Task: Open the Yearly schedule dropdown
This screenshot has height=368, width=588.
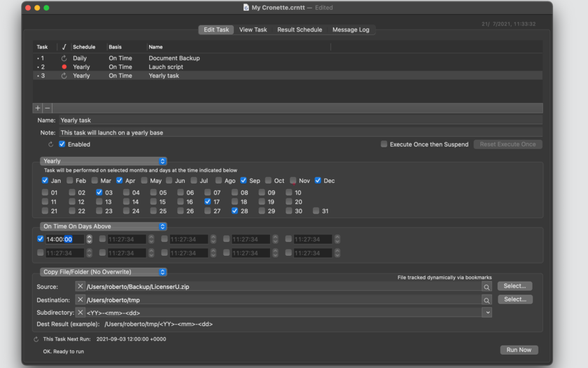Action: [103, 161]
